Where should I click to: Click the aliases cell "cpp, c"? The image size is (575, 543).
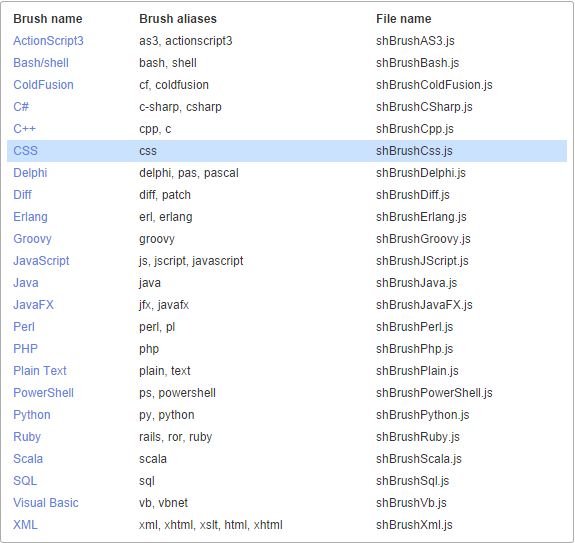pos(155,129)
